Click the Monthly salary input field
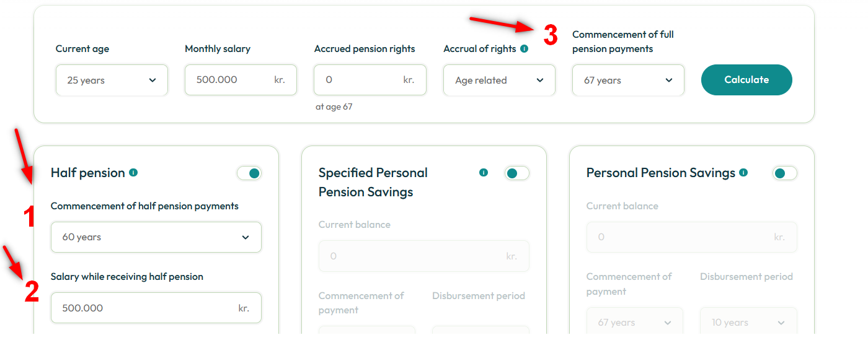Viewport: 868px width, 348px height. (x=241, y=80)
